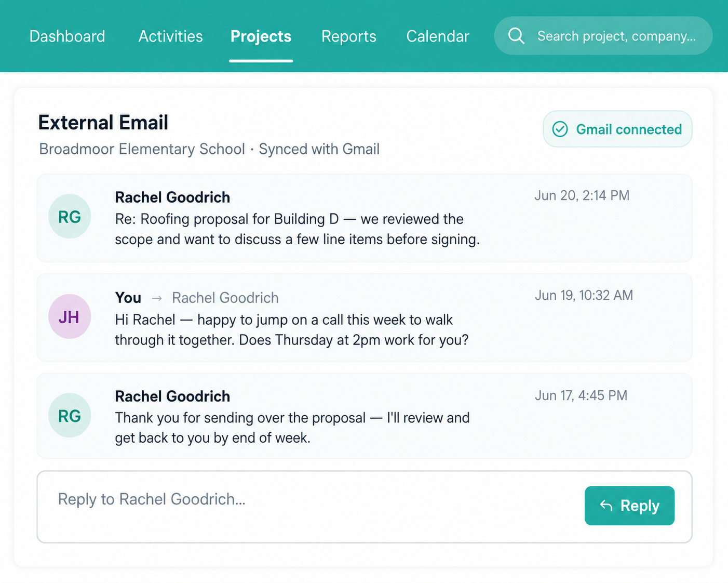Click the JH avatar on your sent email
Viewport: 728px width, 583px height.
click(70, 316)
